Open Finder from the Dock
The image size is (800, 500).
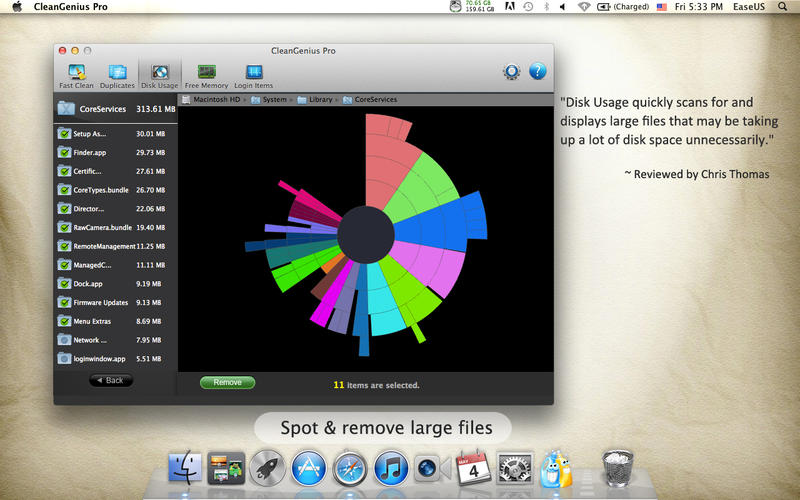click(x=185, y=467)
